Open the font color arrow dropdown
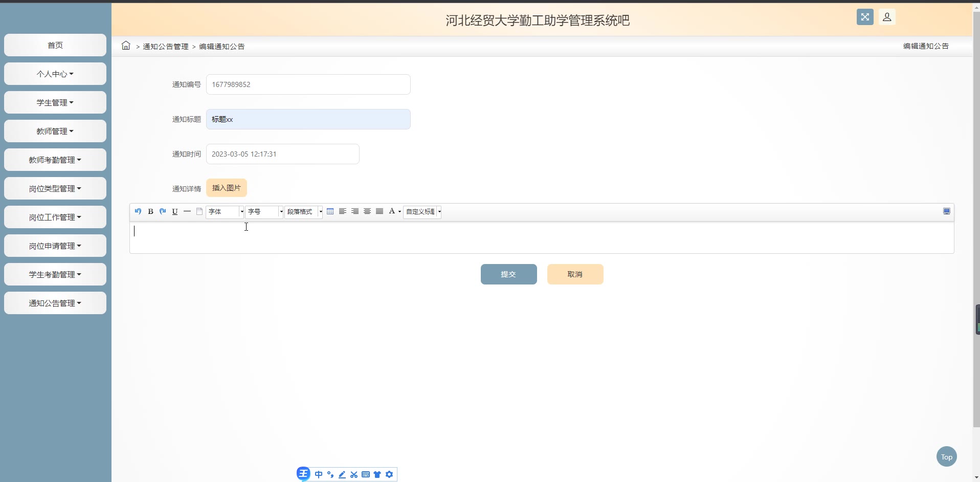The width and height of the screenshot is (980, 482). [399, 212]
